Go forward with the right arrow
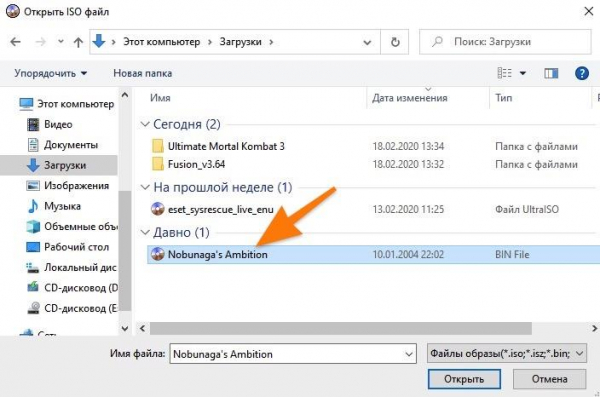This screenshot has height=397, width=600. (x=40, y=42)
